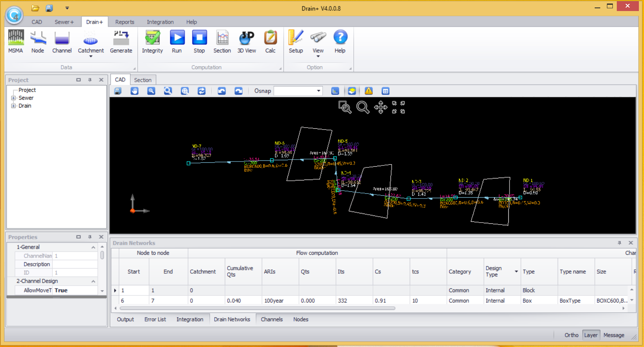Click the Catchment ribbon icon
Image resolution: width=644 pixels, height=347 pixels.
91,38
